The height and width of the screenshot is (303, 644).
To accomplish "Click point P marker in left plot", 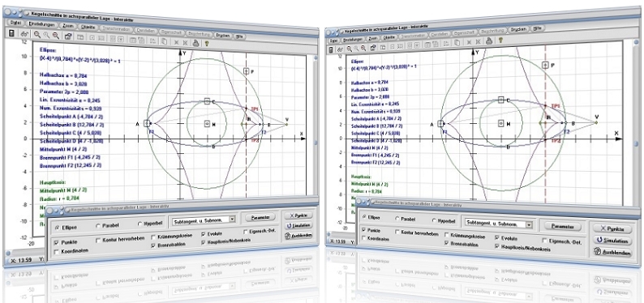I will (247, 71).
